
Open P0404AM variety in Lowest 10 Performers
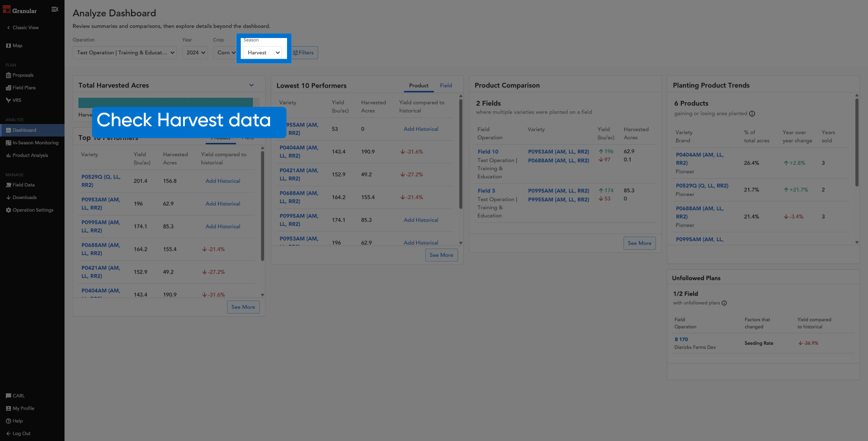point(299,152)
